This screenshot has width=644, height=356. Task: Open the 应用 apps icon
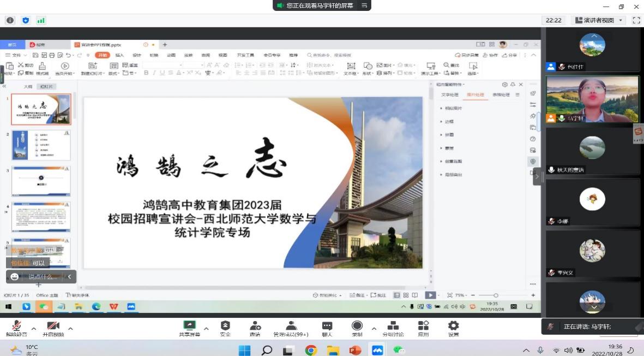[x=423, y=327]
